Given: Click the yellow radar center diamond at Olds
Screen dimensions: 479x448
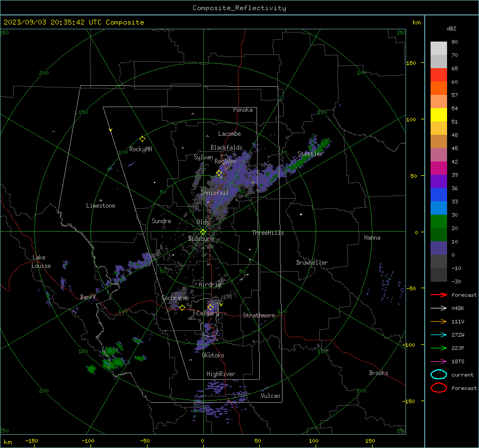Looking at the screenshot, I should tap(203, 232).
